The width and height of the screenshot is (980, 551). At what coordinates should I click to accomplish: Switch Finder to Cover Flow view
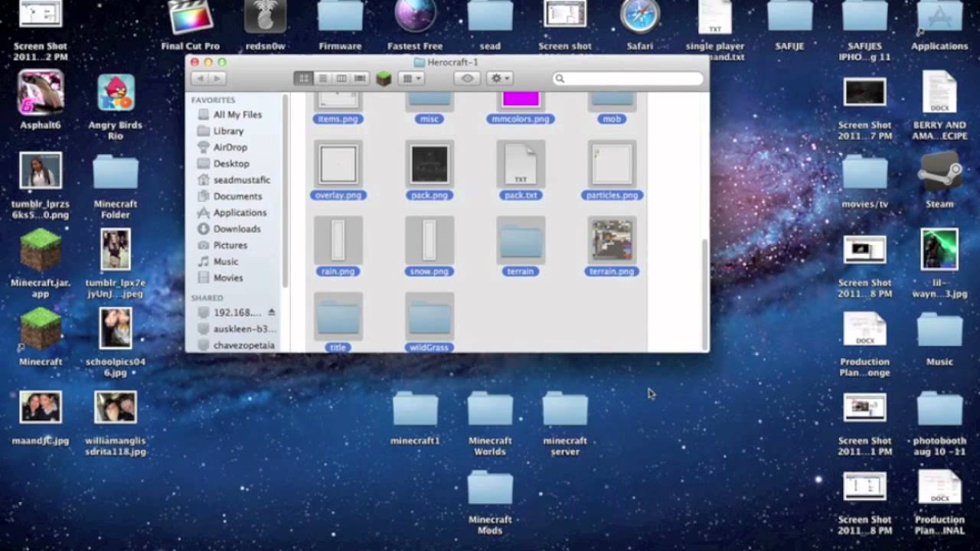359,78
